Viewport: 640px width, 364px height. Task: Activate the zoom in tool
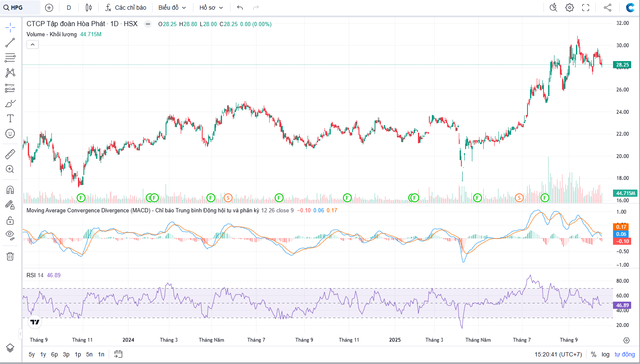click(10, 169)
